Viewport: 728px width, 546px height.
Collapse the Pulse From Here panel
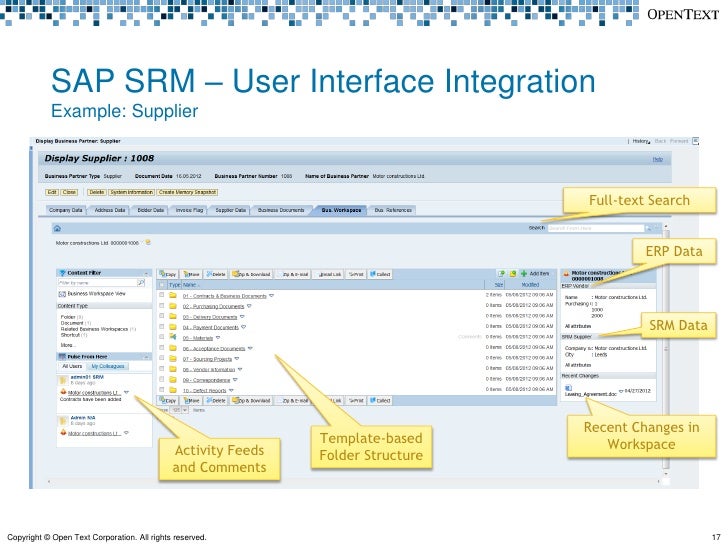tap(146, 357)
